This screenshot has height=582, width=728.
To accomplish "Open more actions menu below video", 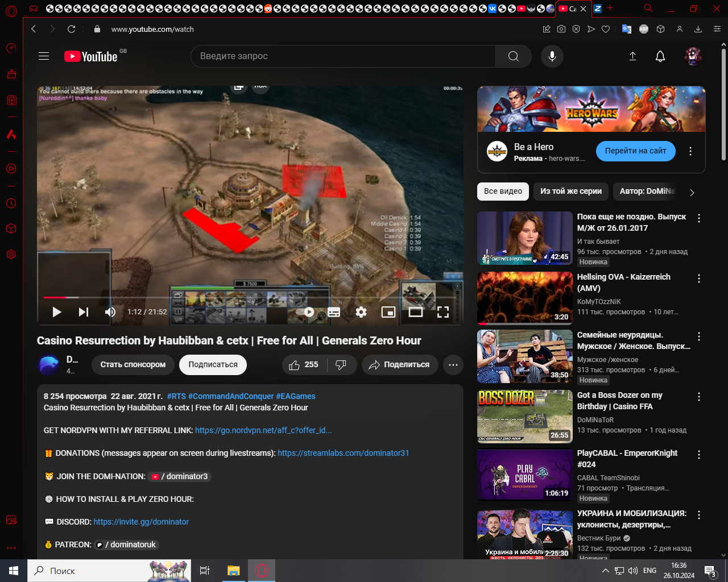I will (453, 365).
